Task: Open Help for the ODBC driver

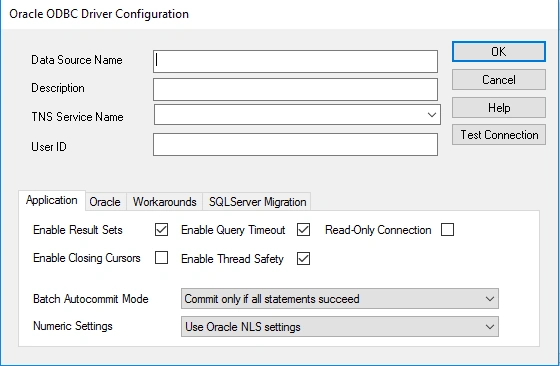Action: [x=499, y=107]
